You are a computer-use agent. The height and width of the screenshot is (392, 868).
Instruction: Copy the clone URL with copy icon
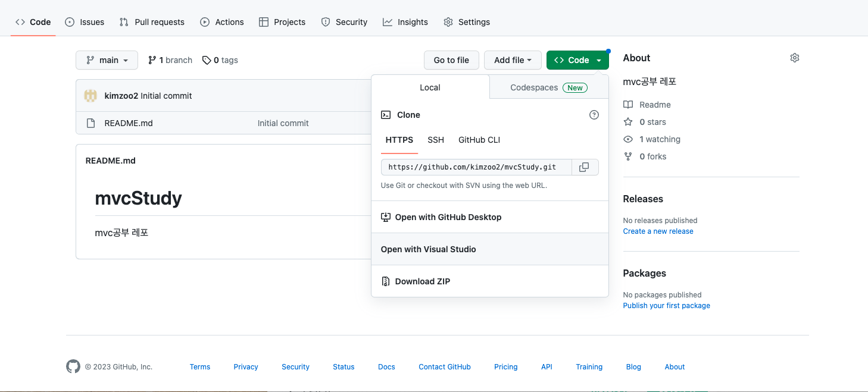tap(585, 167)
